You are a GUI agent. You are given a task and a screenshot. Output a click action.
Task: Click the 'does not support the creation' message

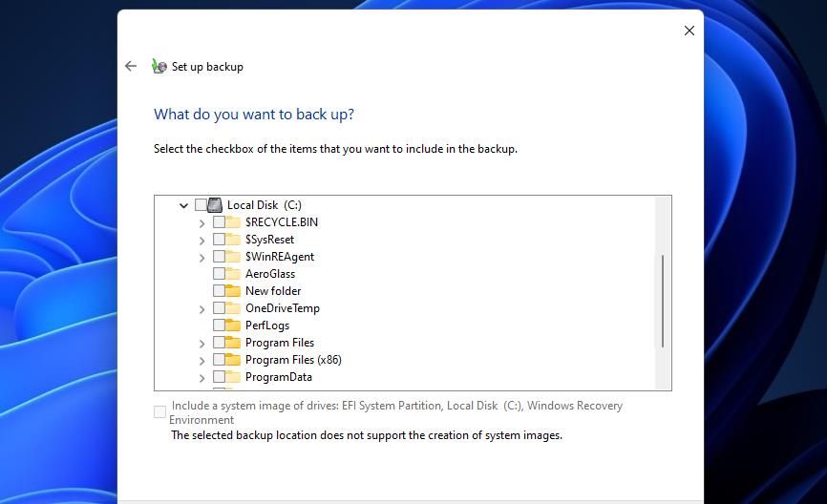pyautogui.click(x=367, y=435)
